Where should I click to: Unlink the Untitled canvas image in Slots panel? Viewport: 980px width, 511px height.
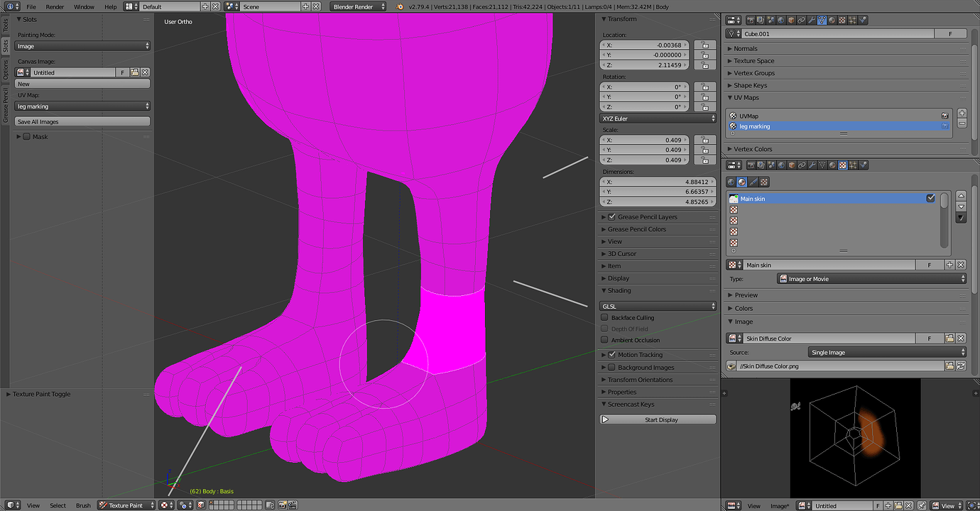[145, 72]
